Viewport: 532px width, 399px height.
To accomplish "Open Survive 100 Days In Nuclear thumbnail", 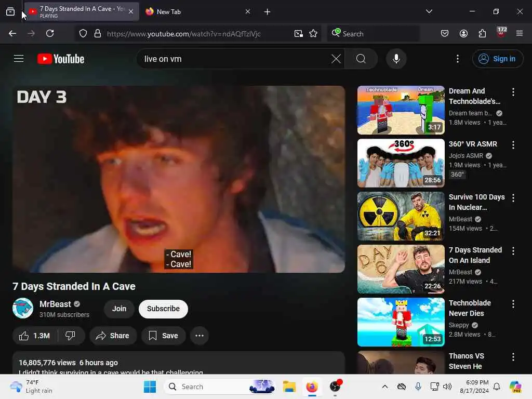I will click(401, 216).
